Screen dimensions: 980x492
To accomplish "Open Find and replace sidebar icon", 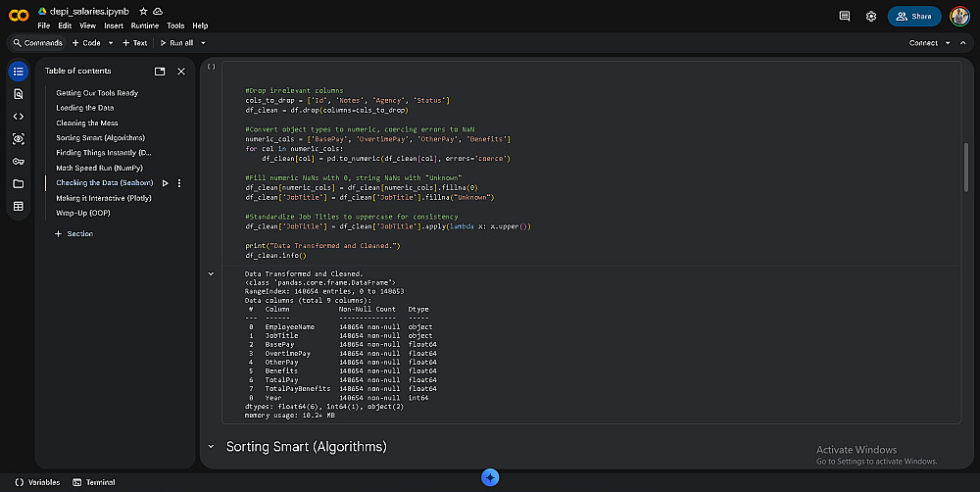I will click(18, 94).
